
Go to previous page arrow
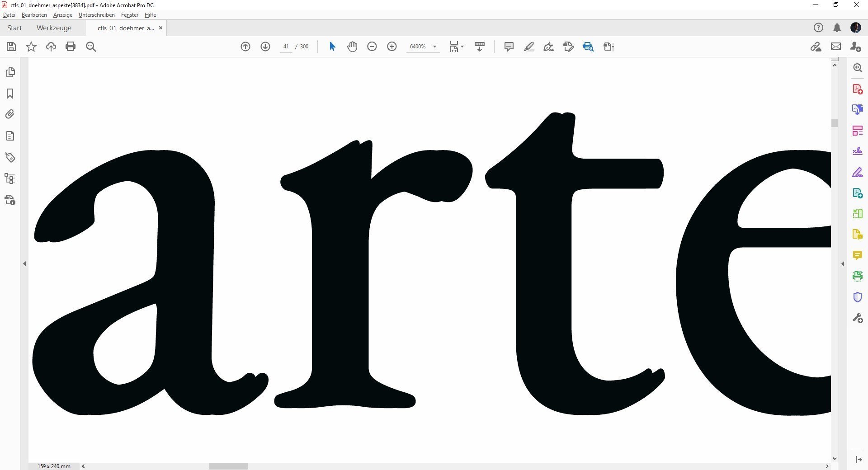pyautogui.click(x=245, y=47)
